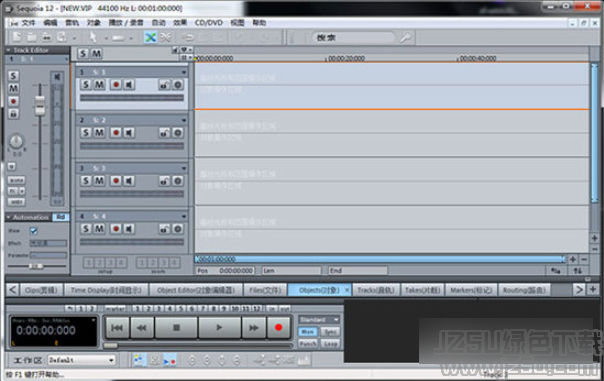Image resolution: width=604 pixels, height=381 pixels.
Task: Click the transport Stop button
Action: [x=176, y=327]
